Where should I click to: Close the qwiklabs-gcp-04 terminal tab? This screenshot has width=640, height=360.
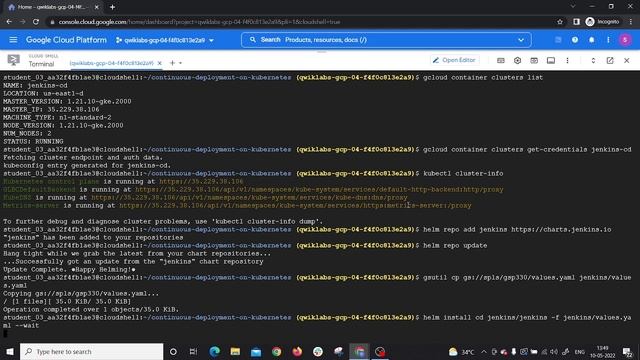pos(160,63)
